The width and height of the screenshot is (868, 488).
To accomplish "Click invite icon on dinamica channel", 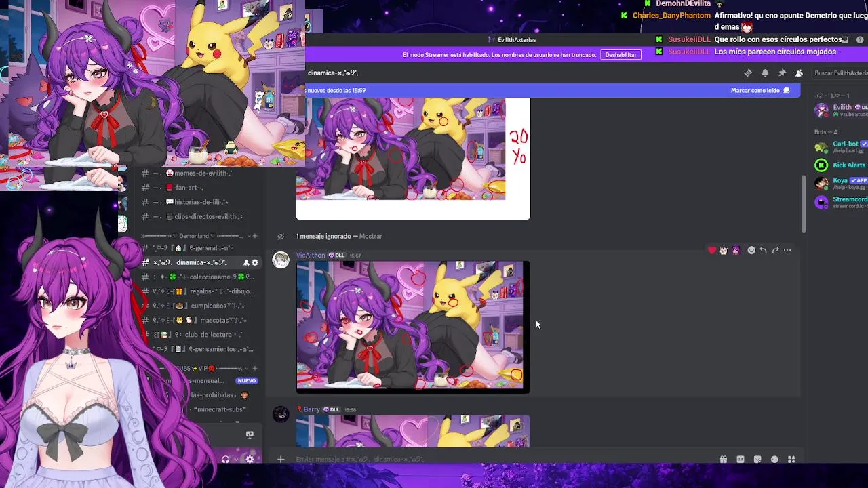I will coord(245,263).
